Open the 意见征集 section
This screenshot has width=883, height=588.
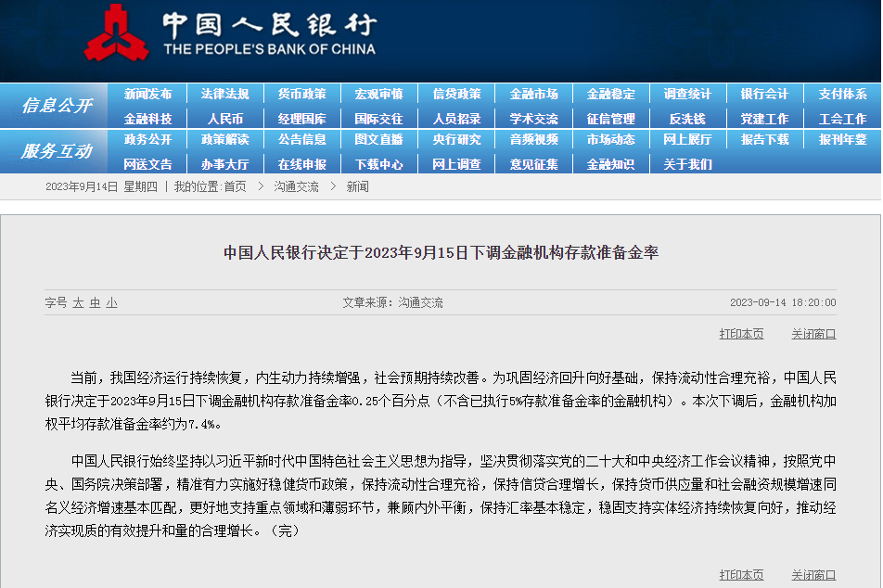[x=534, y=164]
